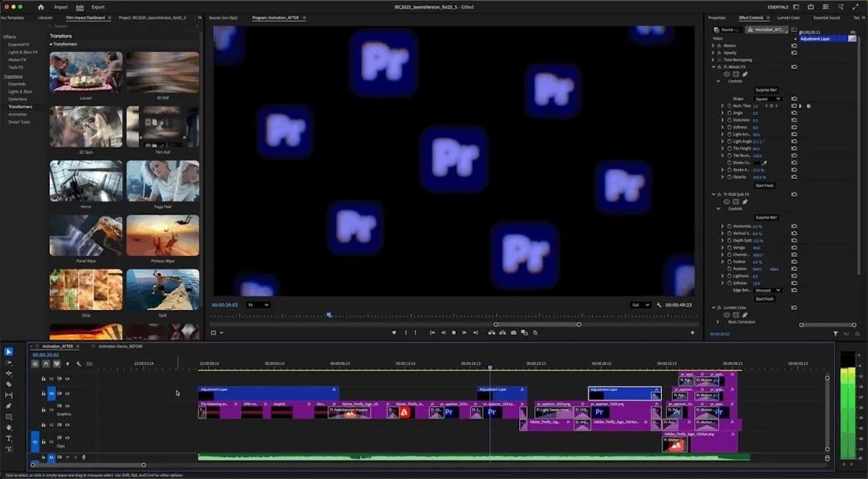Switch to the Lumetri Color tab
868x479 pixels.
pyautogui.click(x=788, y=18)
